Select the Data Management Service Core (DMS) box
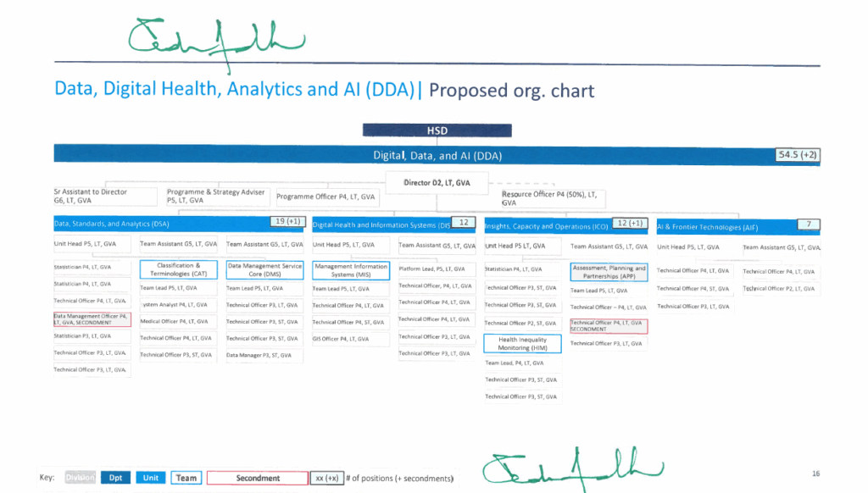Screen dimensions: 868x493 [264, 269]
